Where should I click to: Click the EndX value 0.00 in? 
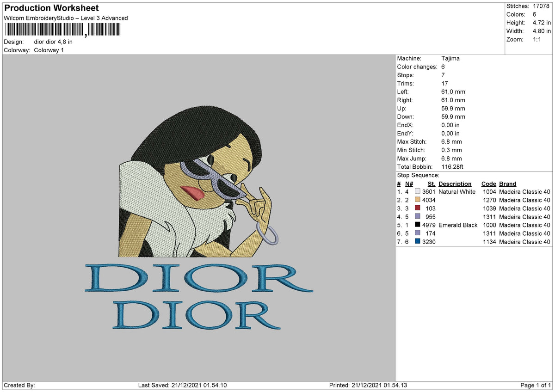click(x=450, y=125)
